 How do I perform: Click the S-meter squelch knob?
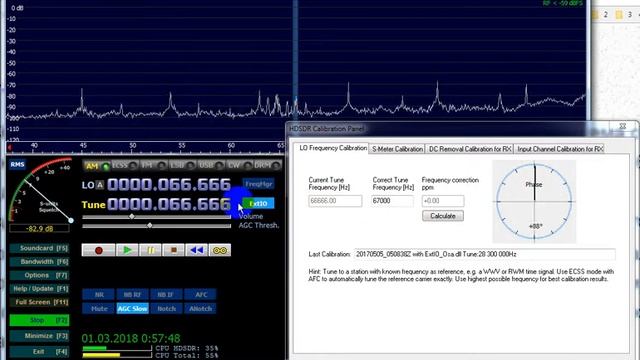[71, 220]
